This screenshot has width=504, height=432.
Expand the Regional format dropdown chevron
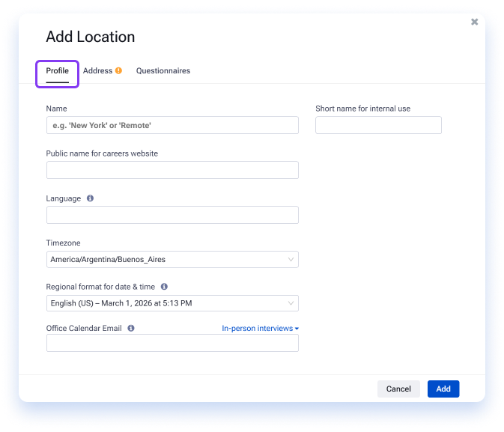pos(291,303)
